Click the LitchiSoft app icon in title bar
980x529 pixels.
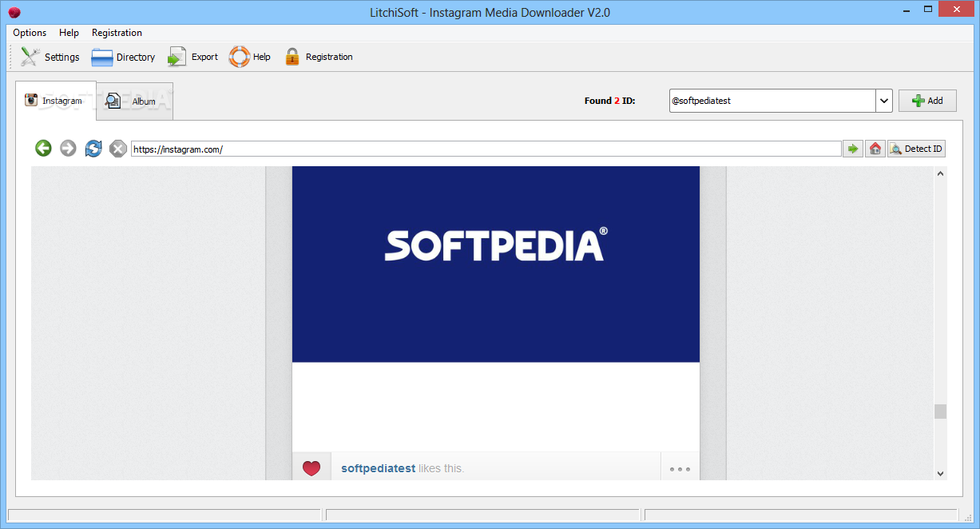coord(14,12)
